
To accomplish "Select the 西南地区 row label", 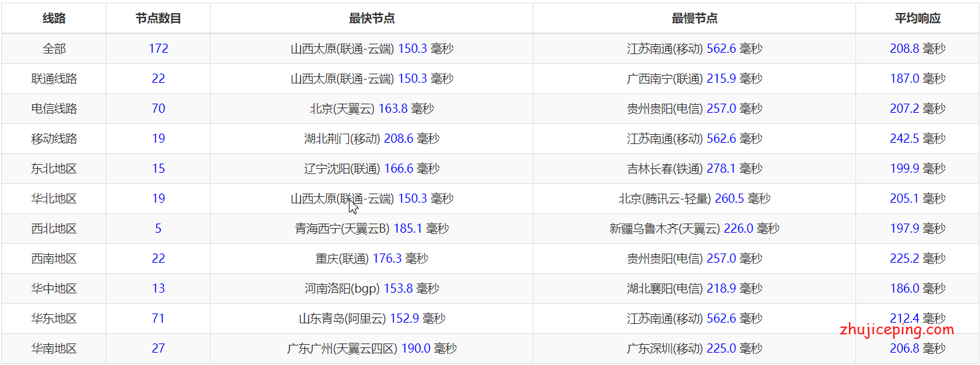I will (x=54, y=259).
